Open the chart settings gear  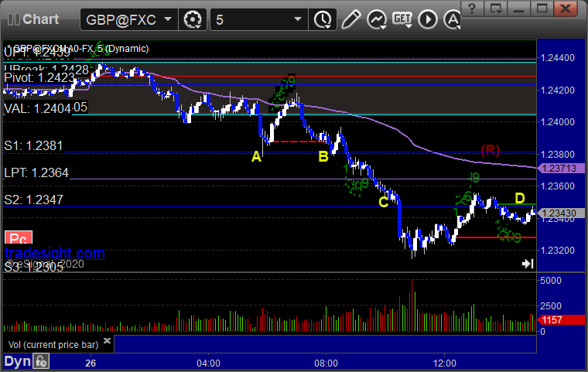pyautogui.click(x=193, y=19)
